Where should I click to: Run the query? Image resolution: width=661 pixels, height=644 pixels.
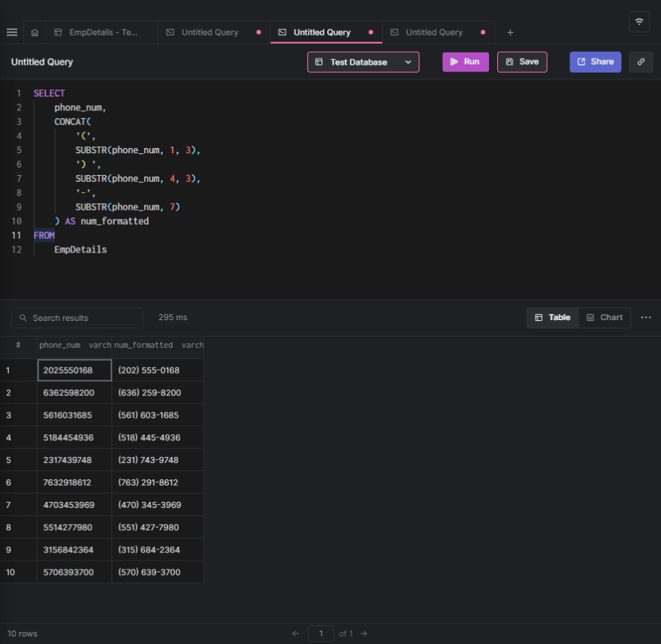[x=466, y=62]
